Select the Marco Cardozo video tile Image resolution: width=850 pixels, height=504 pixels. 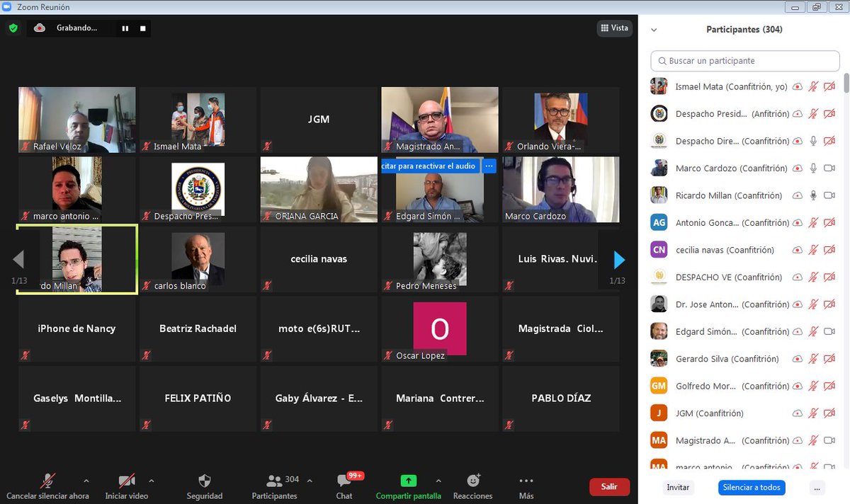[560, 190]
